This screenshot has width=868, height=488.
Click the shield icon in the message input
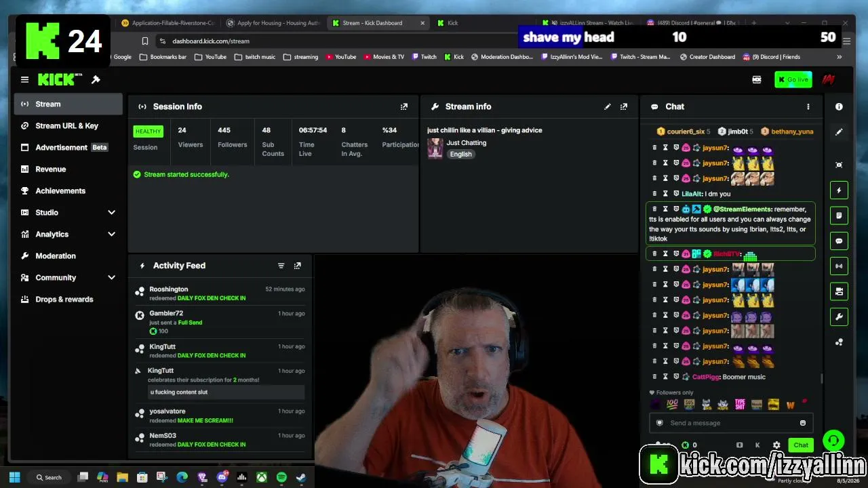click(x=659, y=423)
